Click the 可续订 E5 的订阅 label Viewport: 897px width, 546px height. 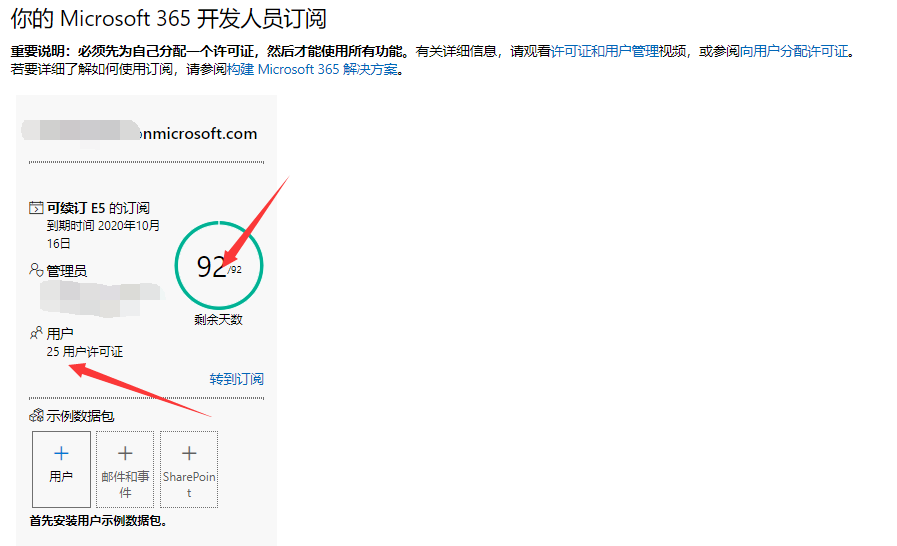click(98, 208)
